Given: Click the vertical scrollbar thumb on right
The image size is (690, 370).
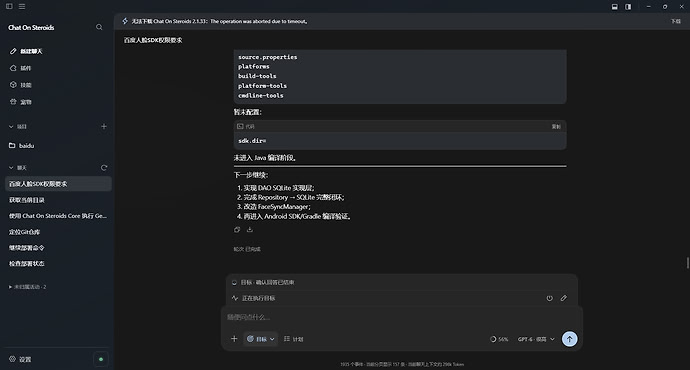Looking at the screenshot, I should (687, 263).
